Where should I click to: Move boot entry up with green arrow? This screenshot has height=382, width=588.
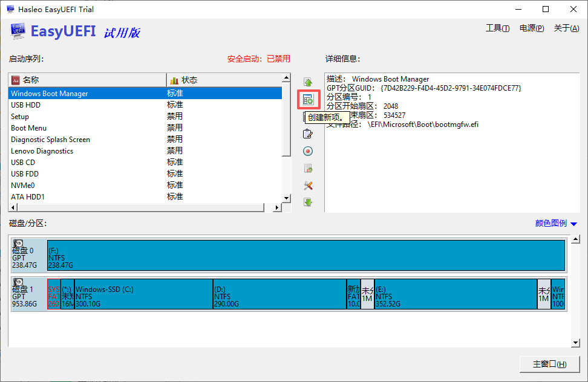[x=308, y=82]
